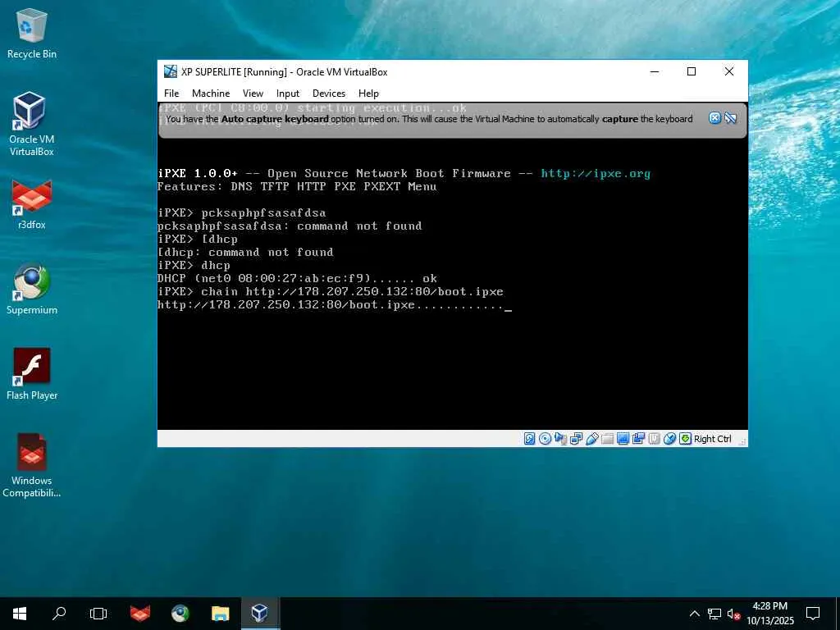Click the http://ipxe.org link in the console
840x630 pixels.
(x=596, y=174)
